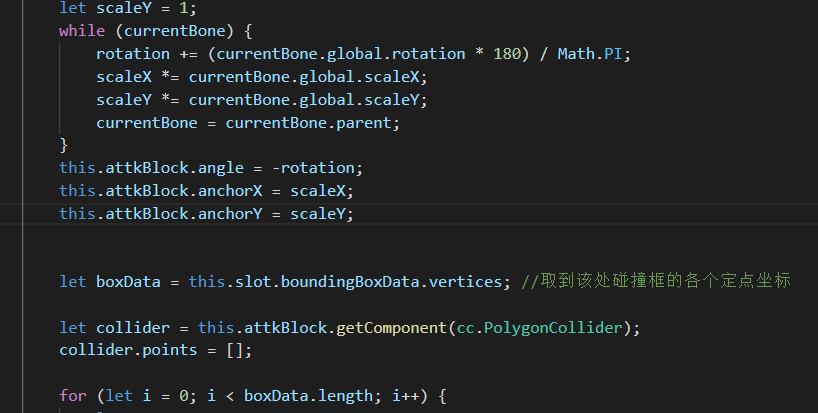Click the green Chinese comment text
The height and width of the screenshot is (413, 818).
656,281
